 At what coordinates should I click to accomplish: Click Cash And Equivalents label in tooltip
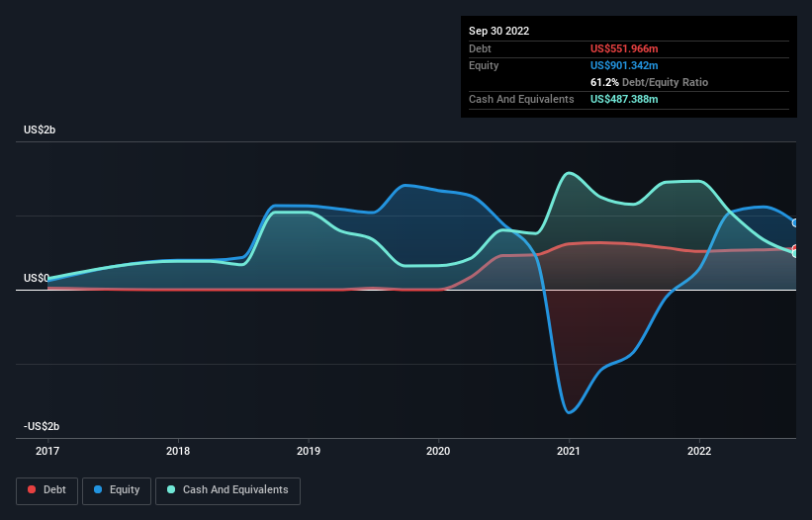521,99
